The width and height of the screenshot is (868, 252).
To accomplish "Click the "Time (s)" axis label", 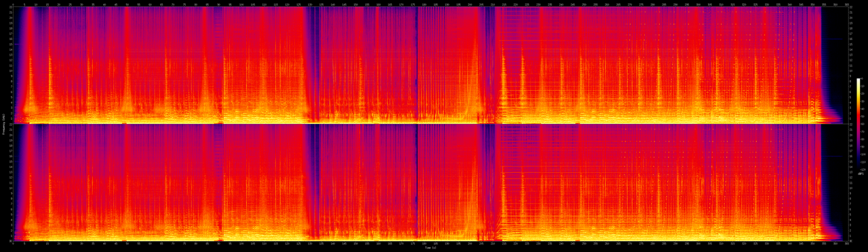I will tap(430, 248).
